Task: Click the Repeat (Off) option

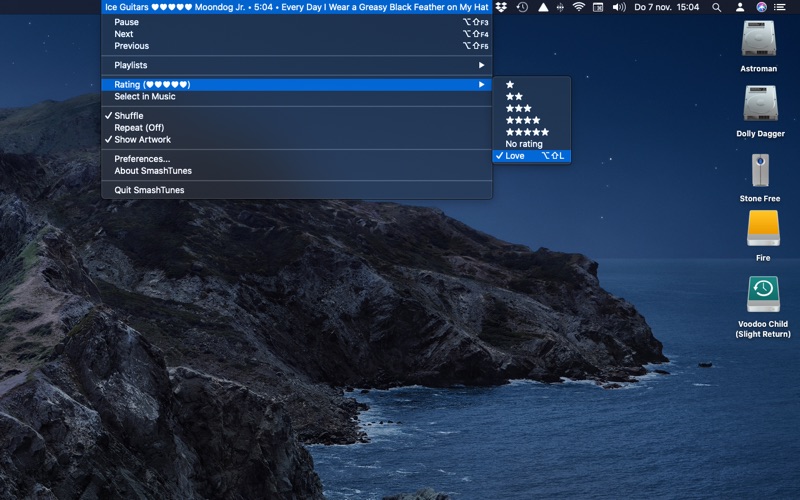Action: 139,128
